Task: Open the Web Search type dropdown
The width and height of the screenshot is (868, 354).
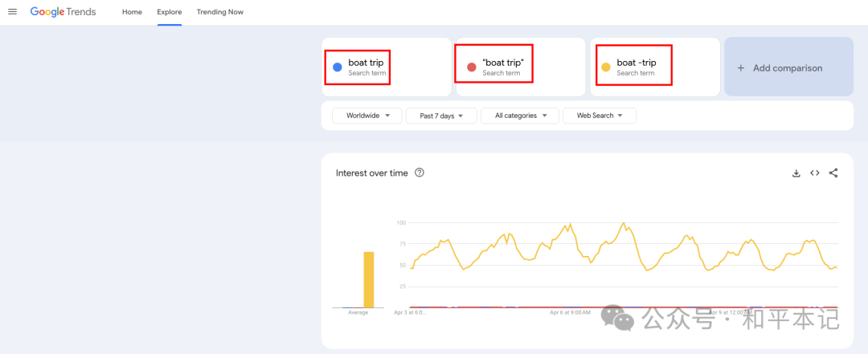Action: [x=600, y=116]
